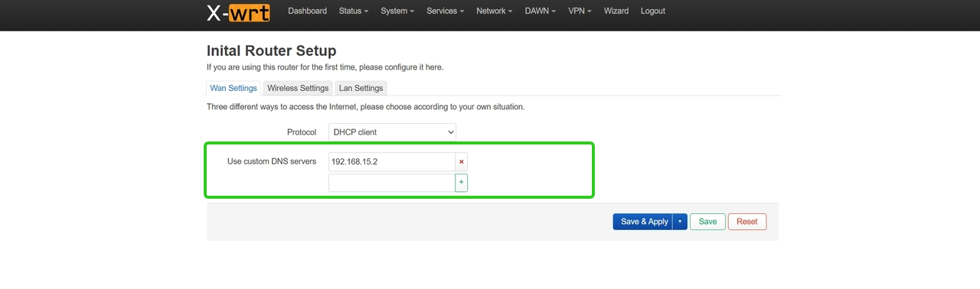
Task: Click the Save & Apply button
Action: [x=643, y=222]
